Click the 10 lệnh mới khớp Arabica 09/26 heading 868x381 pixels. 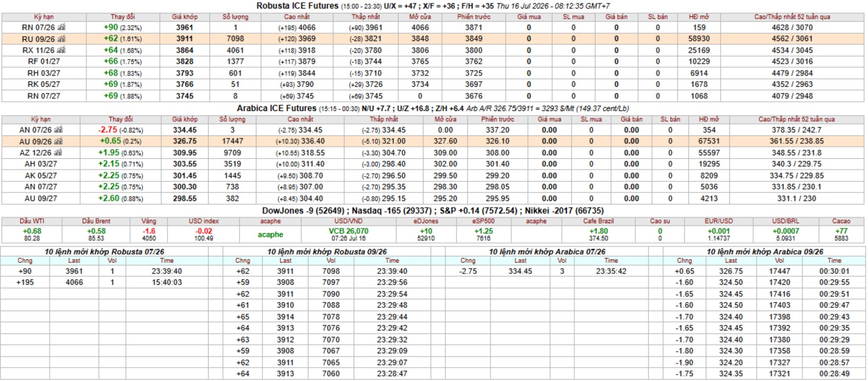click(765, 252)
